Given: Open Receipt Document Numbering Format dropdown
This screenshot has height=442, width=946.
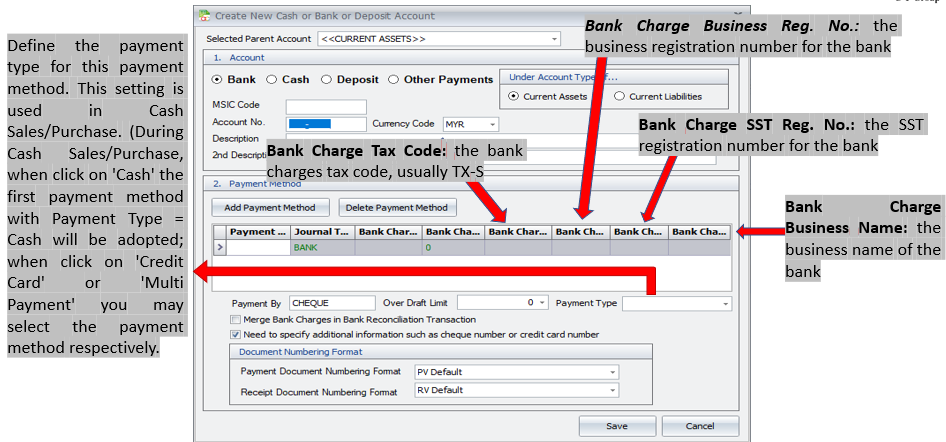Looking at the screenshot, I should coord(611,390).
